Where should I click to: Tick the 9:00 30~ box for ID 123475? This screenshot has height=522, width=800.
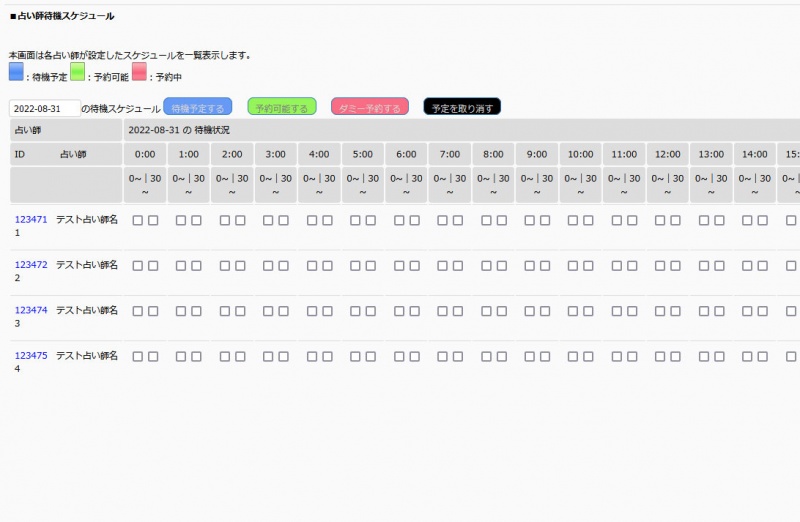545,356
